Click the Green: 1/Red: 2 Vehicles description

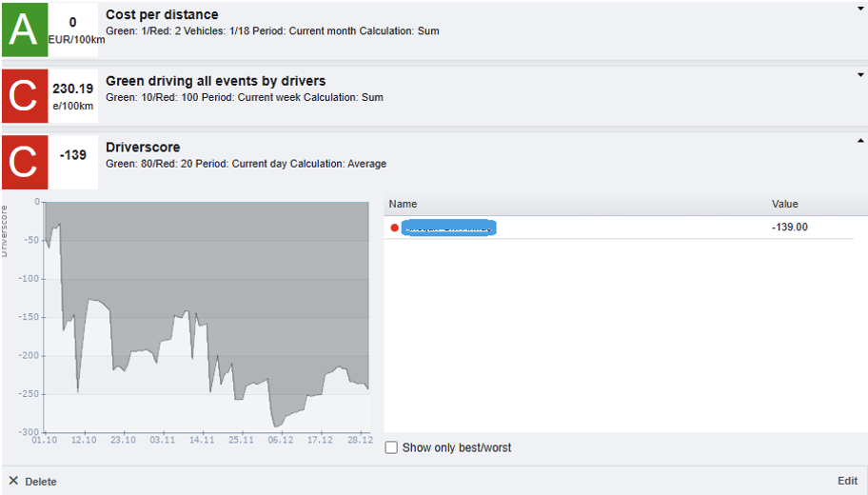tap(272, 31)
